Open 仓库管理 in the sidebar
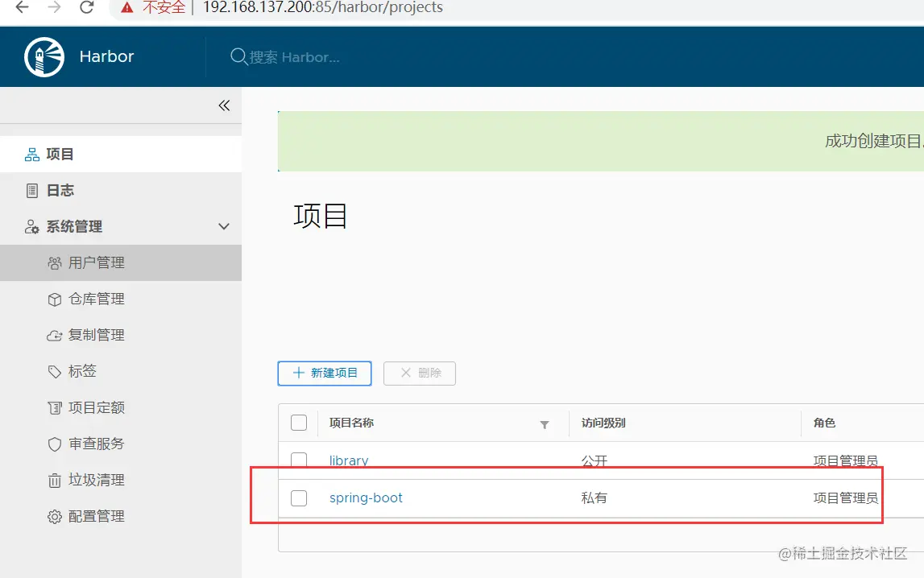Viewport: 924px width, 578px height. pyautogui.click(x=121, y=299)
